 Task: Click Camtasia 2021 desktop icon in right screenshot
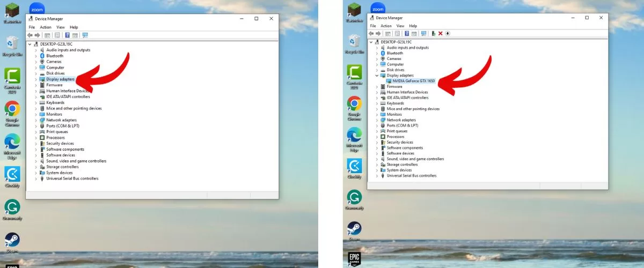click(x=354, y=78)
